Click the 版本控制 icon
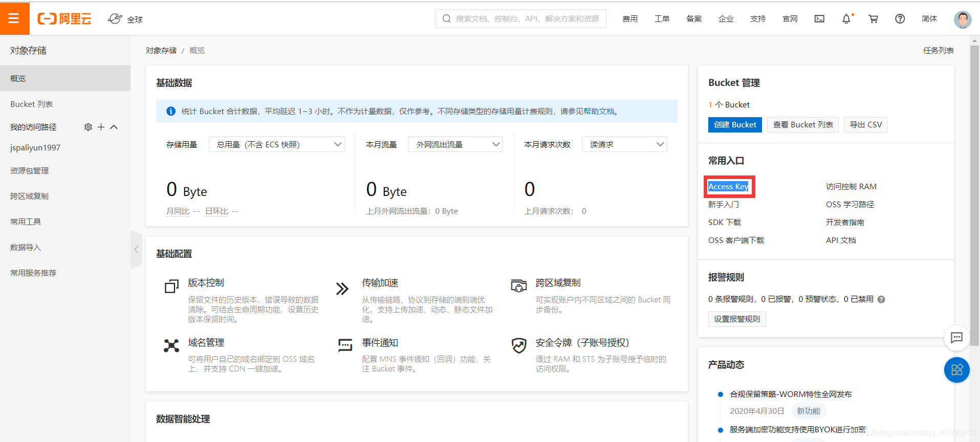Screen dimensions: 980x442 click(171, 286)
